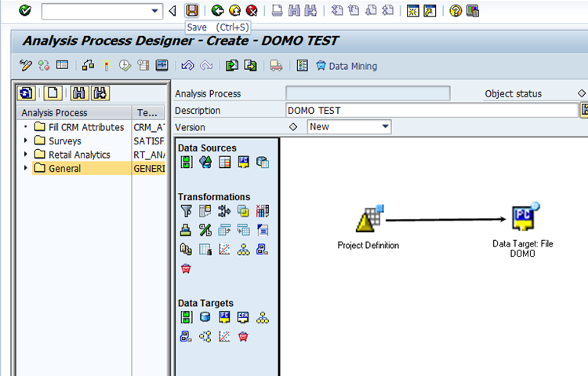
Task: Click the Analysis Process name input field
Action: (368, 93)
